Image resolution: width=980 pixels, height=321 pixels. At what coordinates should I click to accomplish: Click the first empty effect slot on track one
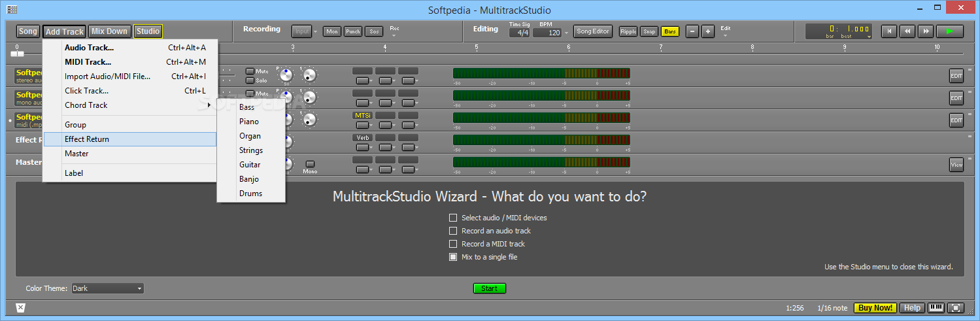click(363, 70)
